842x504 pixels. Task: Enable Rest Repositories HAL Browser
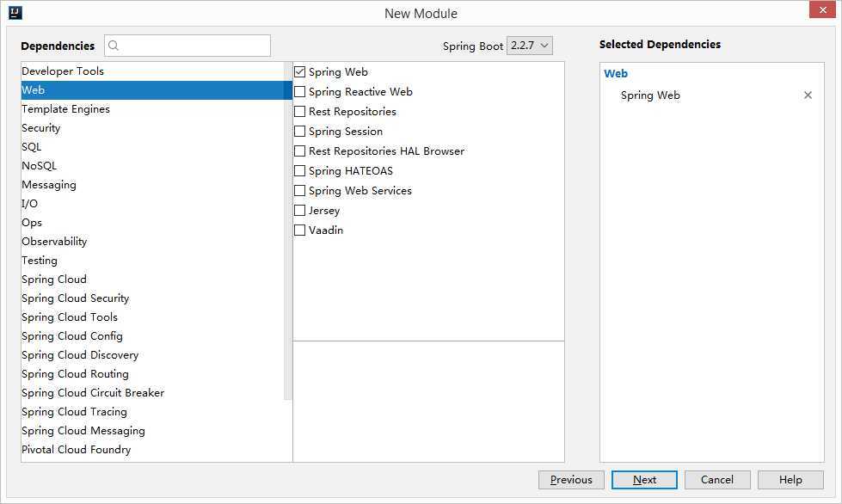(299, 151)
